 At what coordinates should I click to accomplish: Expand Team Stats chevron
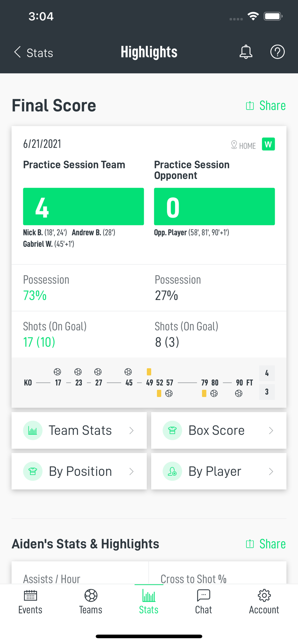coord(131,431)
